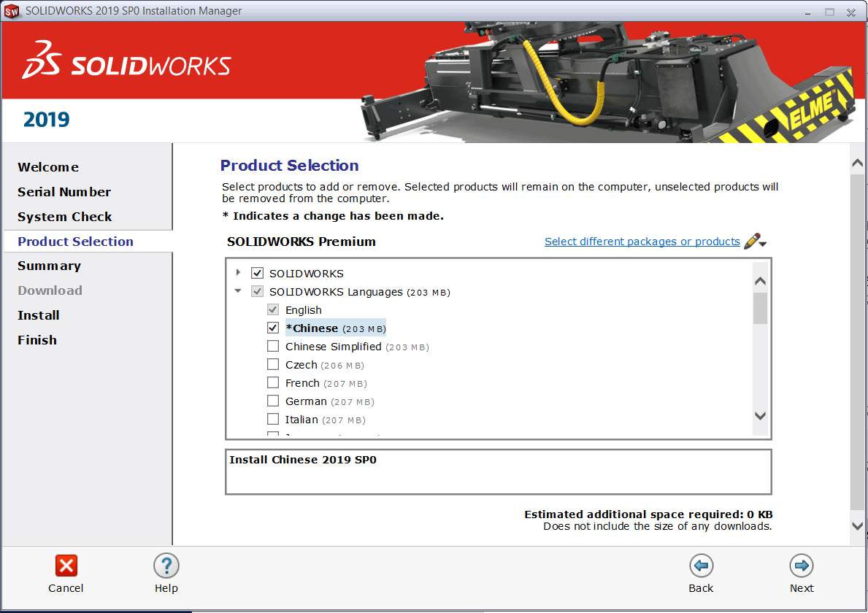The height and width of the screenshot is (613, 868).
Task: Minimize the Installation Manager window
Action: (x=807, y=12)
